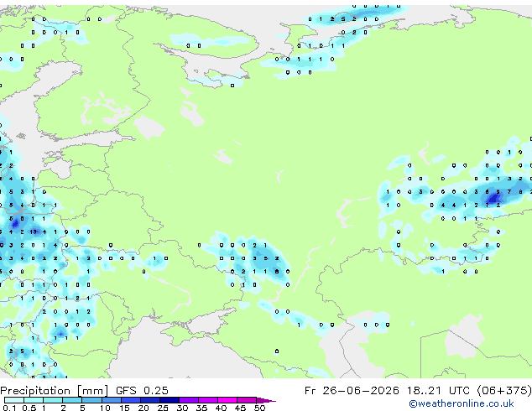The image size is (532, 411).
Task: Click the "Precipitation [mm]" title text
Action: 55,391
